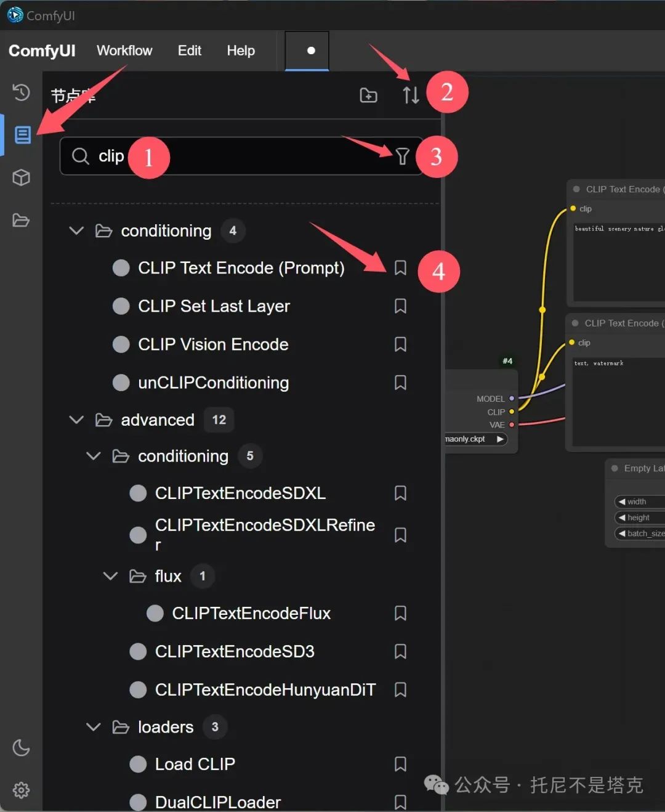The width and height of the screenshot is (665, 812).
Task: Select CLIPTextEncodeSDXLRefiner node entry
Action: [x=265, y=535]
